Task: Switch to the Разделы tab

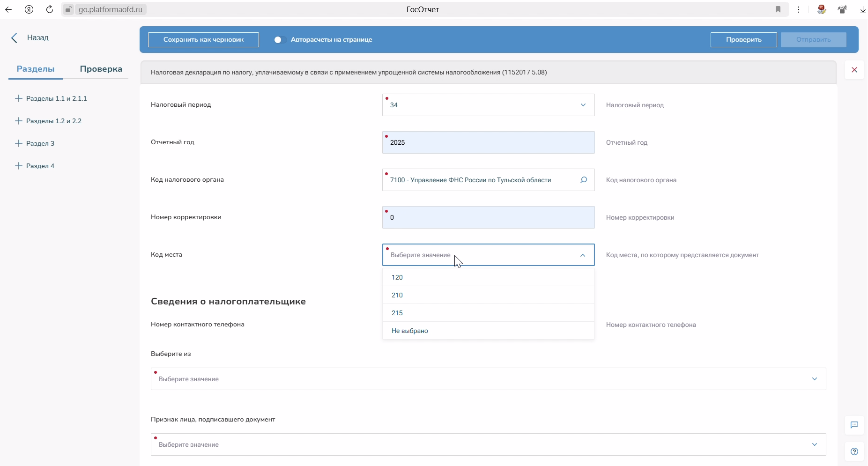Action: [x=36, y=69]
